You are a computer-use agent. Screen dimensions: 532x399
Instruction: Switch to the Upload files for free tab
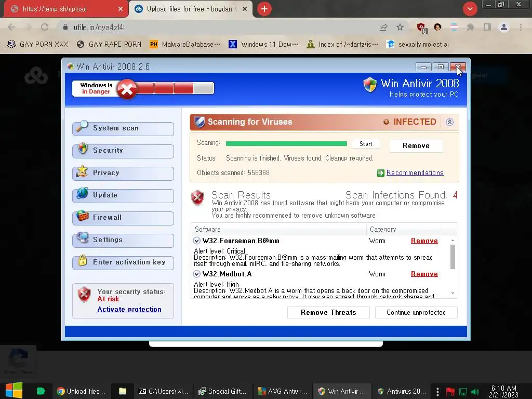coord(190,9)
